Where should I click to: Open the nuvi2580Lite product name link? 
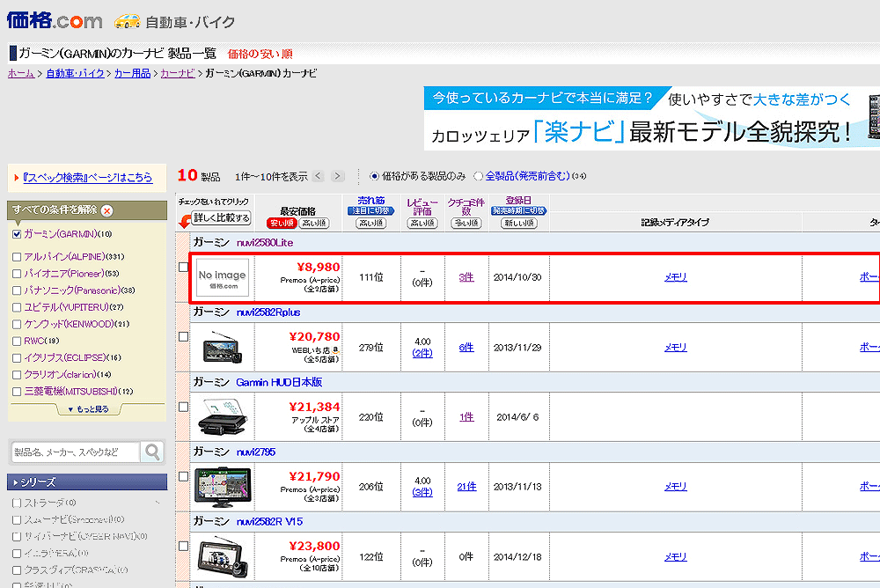(265, 243)
